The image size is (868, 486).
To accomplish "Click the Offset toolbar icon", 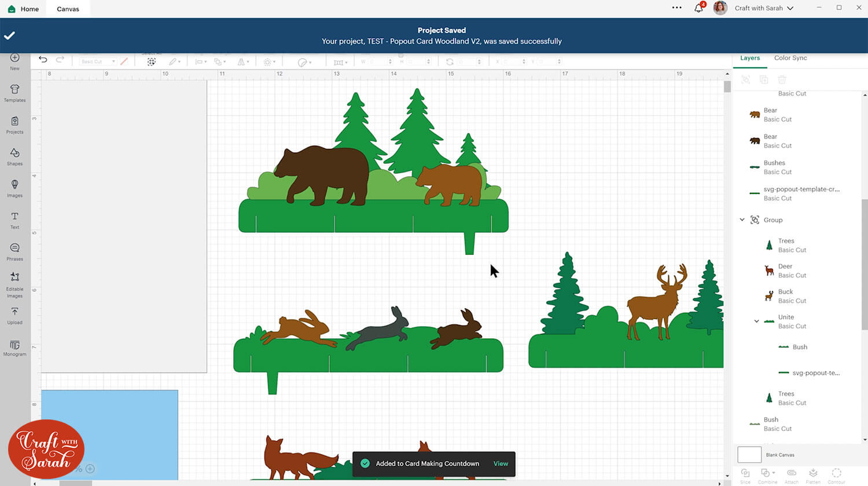I will (x=269, y=61).
